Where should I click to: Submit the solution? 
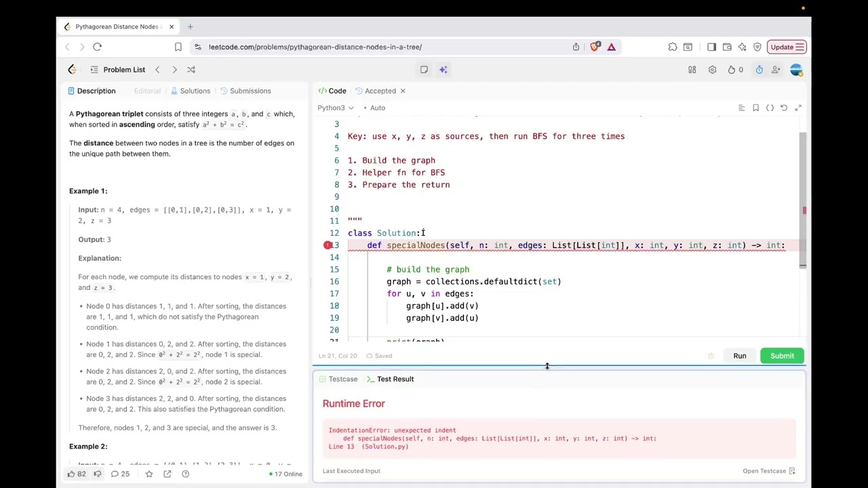coord(782,356)
